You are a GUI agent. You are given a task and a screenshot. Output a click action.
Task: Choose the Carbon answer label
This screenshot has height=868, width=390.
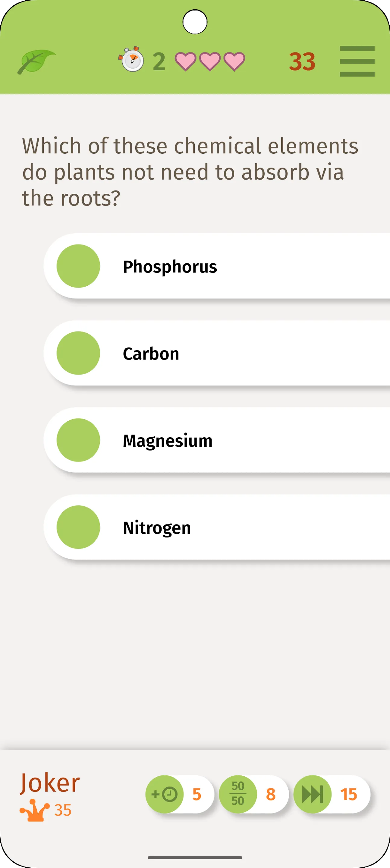pos(151,354)
